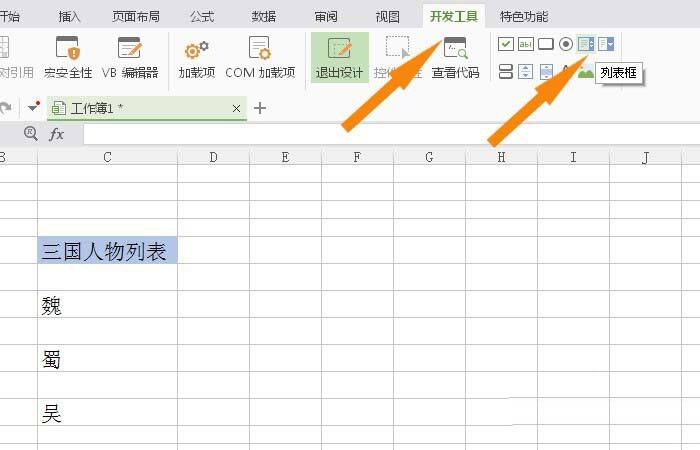This screenshot has width=700, height=450.
Task: Open the 控件属性 control properties
Action: point(397,58)
